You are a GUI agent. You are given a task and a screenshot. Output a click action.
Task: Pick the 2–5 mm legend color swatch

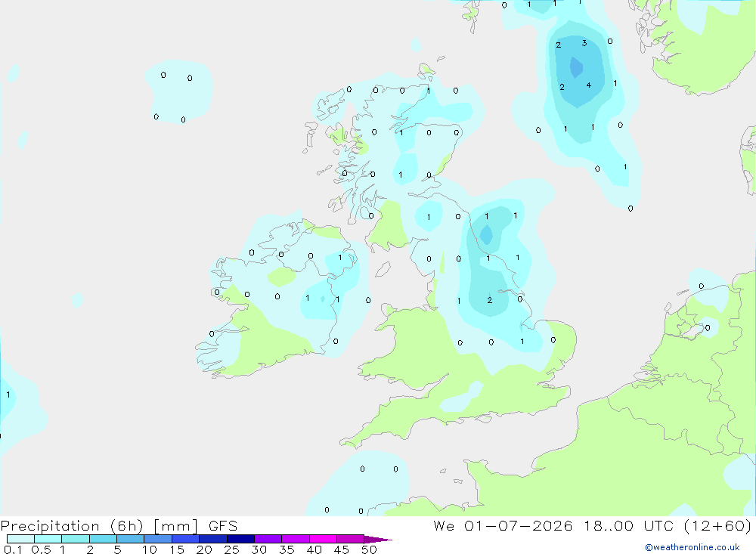[x=103, y=539]
